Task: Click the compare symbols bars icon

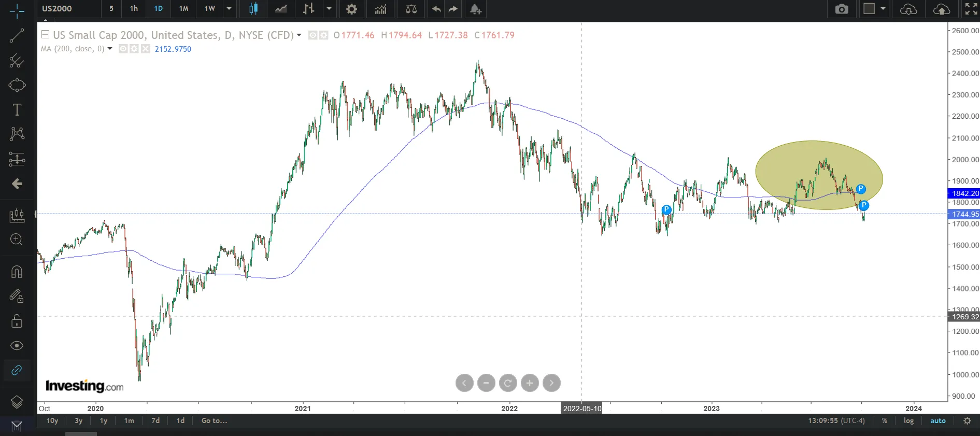Action: click(309, 9)
